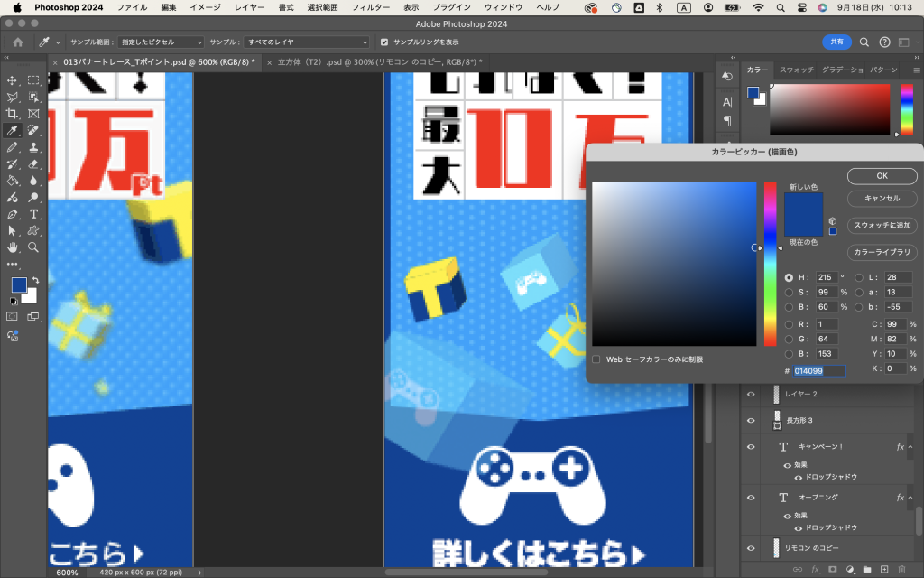Click the create new layer icon

[x=883, y=570]
